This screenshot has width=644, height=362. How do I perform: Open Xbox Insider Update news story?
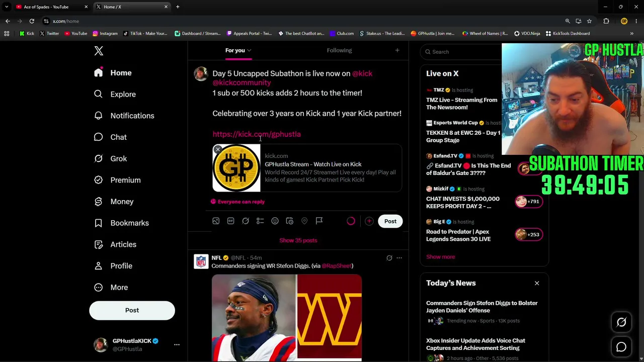[x=475, y=344]
